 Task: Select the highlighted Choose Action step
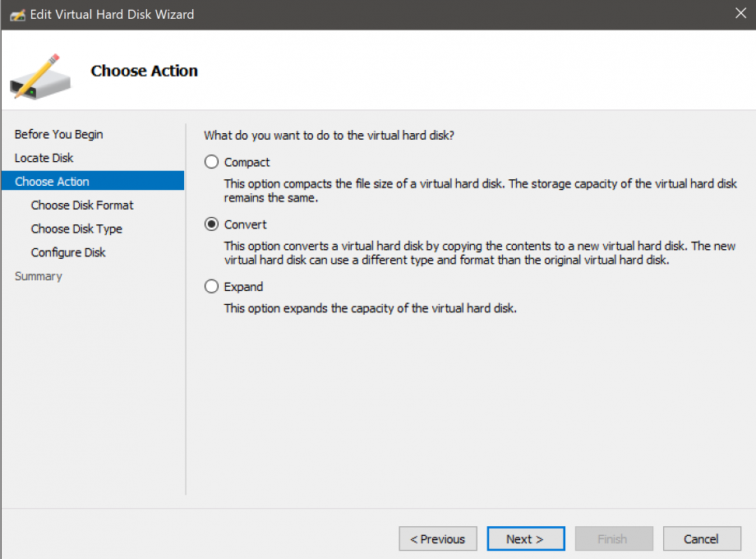[52, 182]
